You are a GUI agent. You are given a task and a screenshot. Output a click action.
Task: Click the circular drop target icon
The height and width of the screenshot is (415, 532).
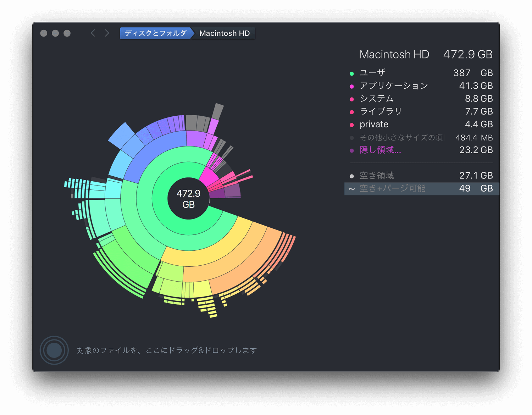(x=54, y=350)
